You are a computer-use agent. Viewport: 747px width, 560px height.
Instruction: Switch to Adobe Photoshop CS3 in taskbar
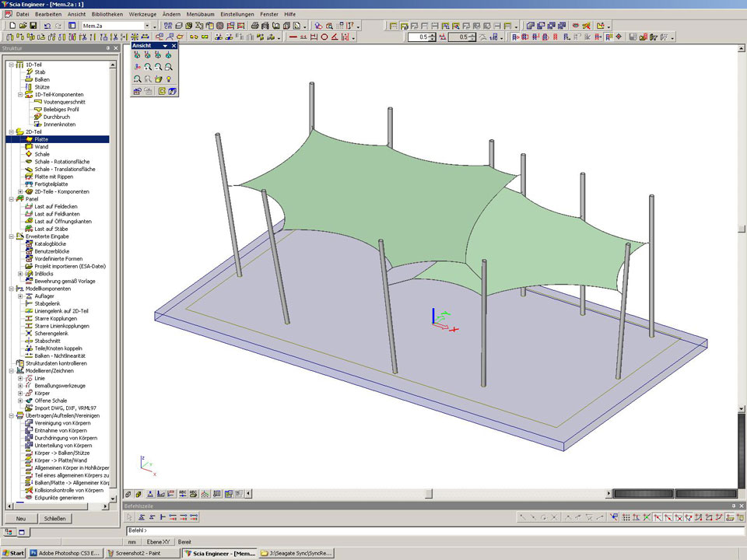(x=66, y=554)
